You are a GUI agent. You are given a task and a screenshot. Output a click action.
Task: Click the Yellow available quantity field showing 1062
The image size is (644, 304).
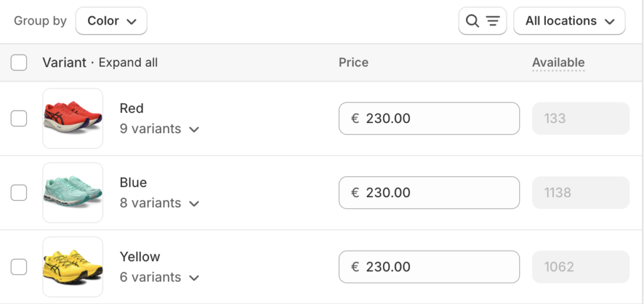tap(580, 266)
